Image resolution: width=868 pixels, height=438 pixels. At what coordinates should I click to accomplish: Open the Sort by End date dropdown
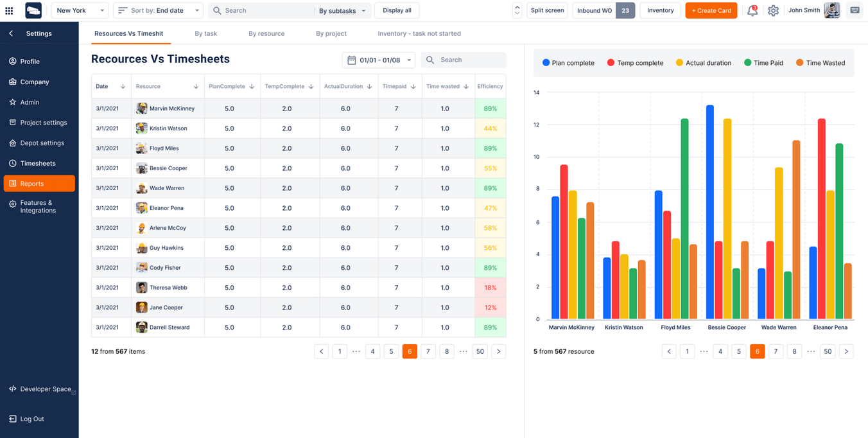158,10
